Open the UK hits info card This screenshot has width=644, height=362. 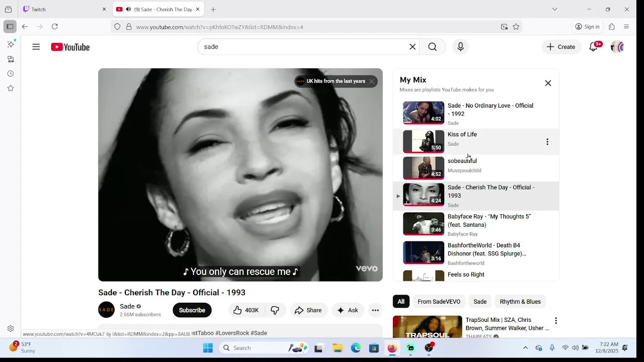coord(331,81)
